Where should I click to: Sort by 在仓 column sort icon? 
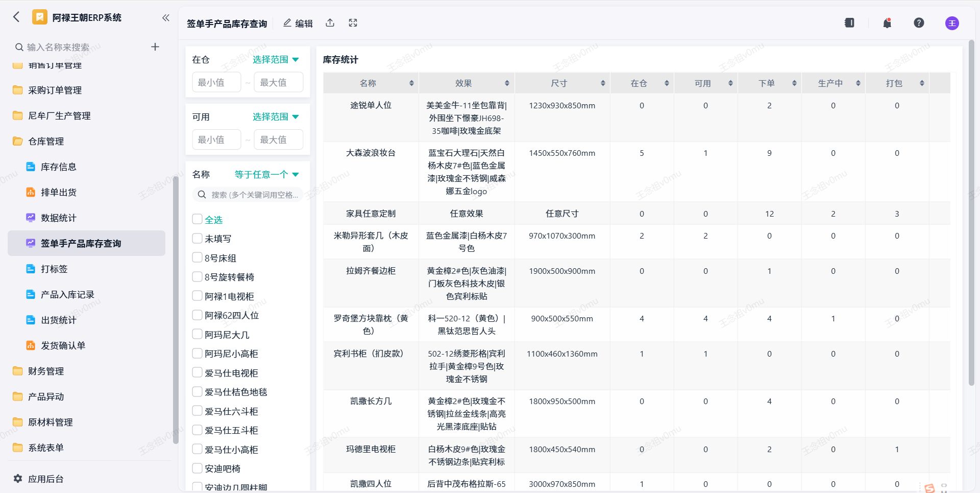click(x=667, y=83)
